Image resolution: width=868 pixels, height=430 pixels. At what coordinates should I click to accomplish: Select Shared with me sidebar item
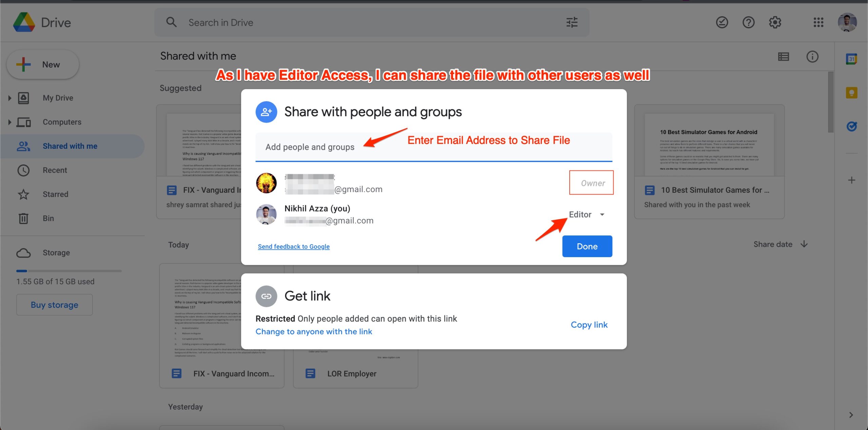coord(70,146)
